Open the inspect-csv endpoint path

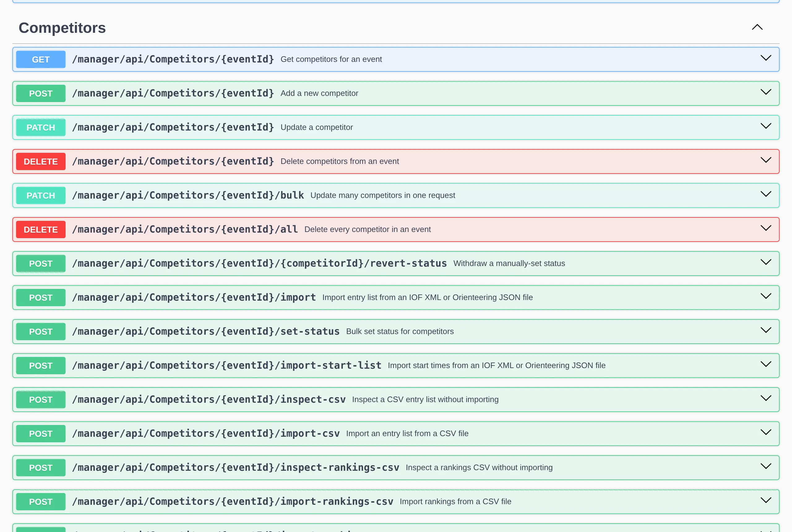tap(209, 399)
